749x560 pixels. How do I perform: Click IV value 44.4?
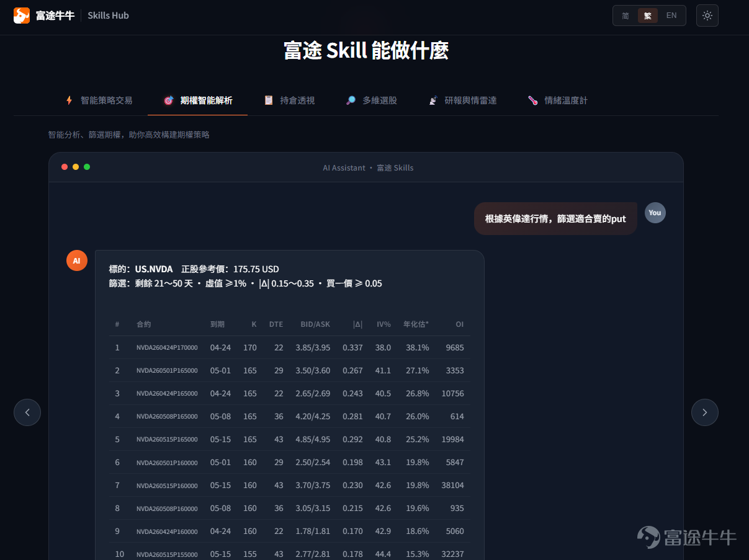(x=383, y=554)
